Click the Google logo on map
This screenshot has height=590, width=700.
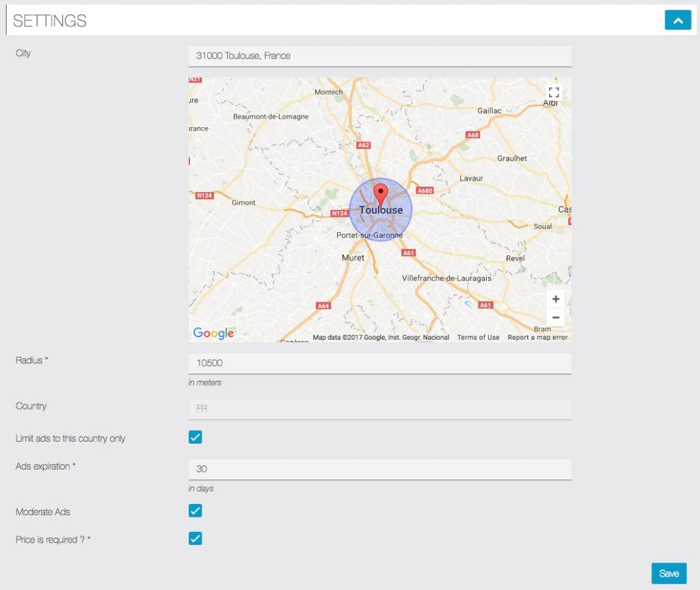213,334
